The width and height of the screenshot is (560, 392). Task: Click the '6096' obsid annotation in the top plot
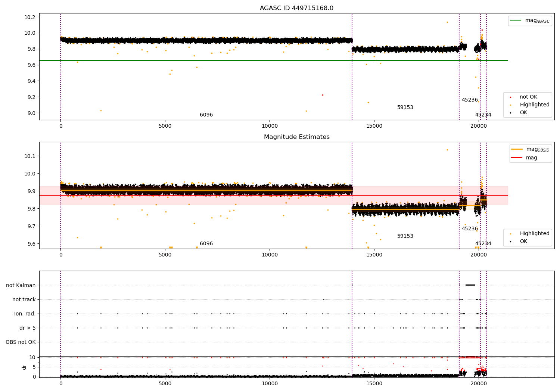206,115
